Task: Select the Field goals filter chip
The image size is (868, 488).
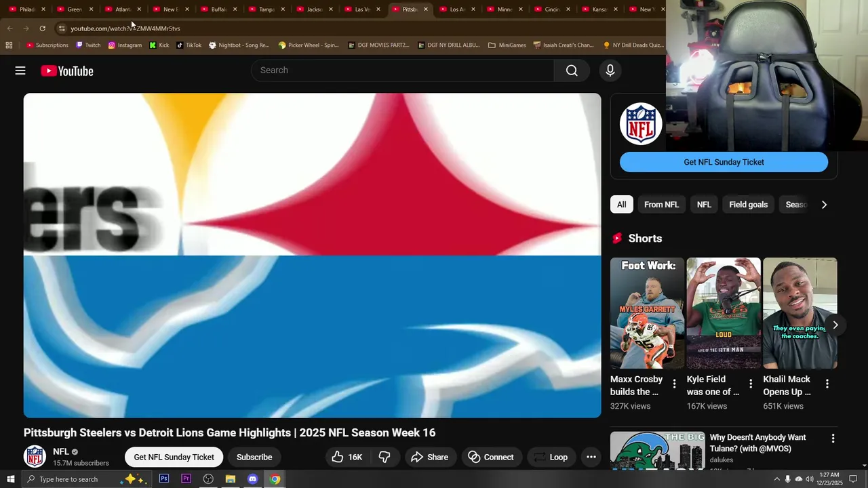Action: [x=749, y=205]
